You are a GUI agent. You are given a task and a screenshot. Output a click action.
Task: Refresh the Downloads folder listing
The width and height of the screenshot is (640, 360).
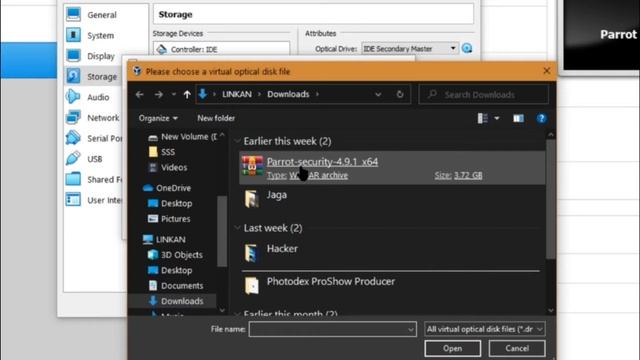[x=400, y=95]
